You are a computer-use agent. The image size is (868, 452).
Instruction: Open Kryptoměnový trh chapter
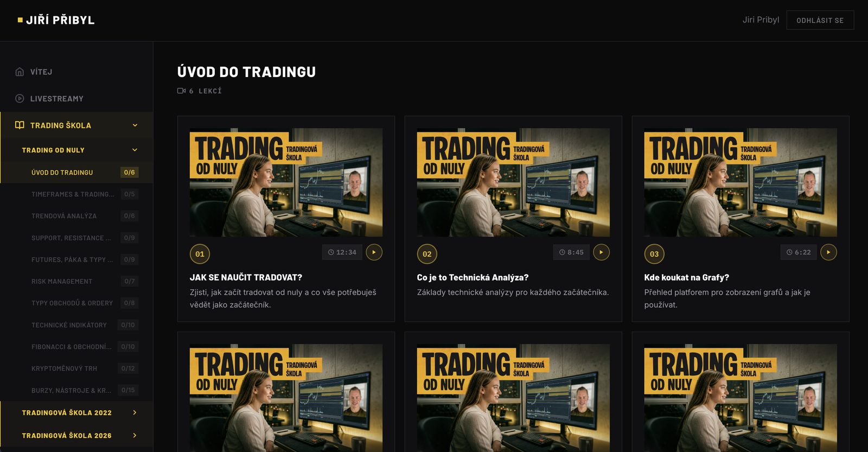tap(76, 368)
